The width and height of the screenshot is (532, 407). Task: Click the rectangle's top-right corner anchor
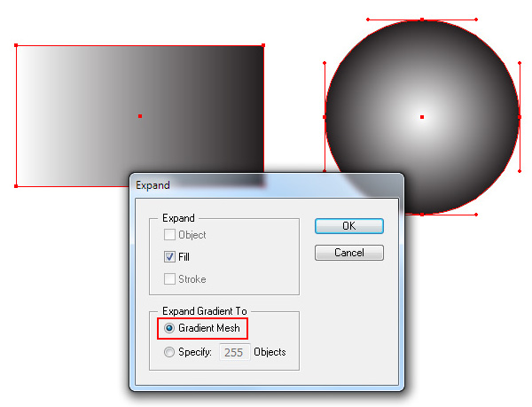(x=263, y=45)
